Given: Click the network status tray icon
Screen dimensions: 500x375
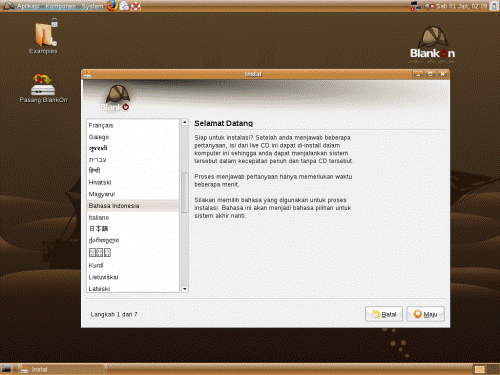Looking at the screenshot, I should [x=415, y=6].
